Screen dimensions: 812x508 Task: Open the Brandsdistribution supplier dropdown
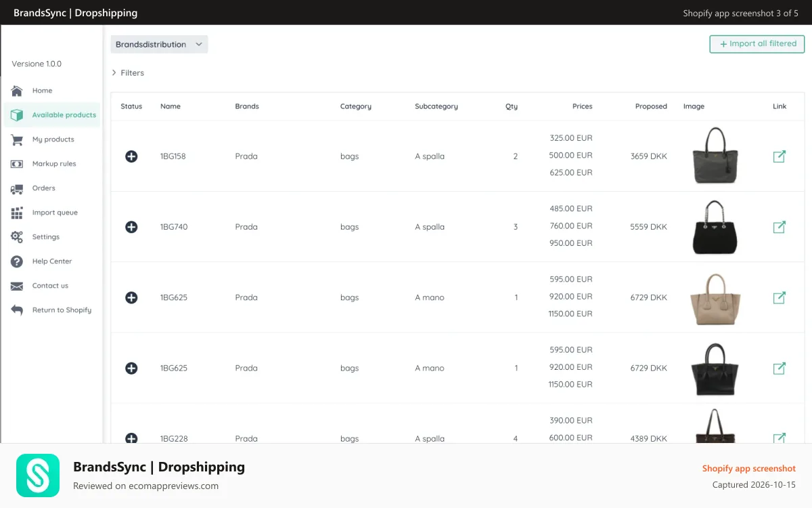click(159, 44)
